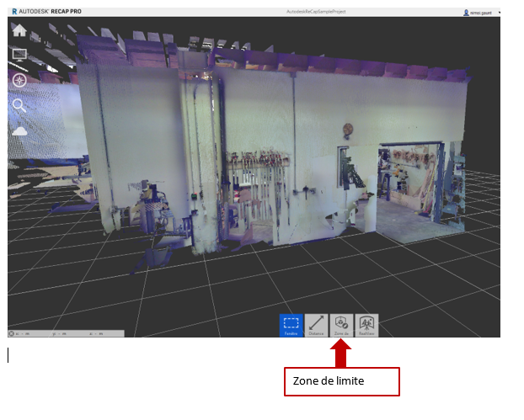The height and width of the screenshot is (420, 524).
Task: Expand the user account dropdown
Action: (499, 13)
